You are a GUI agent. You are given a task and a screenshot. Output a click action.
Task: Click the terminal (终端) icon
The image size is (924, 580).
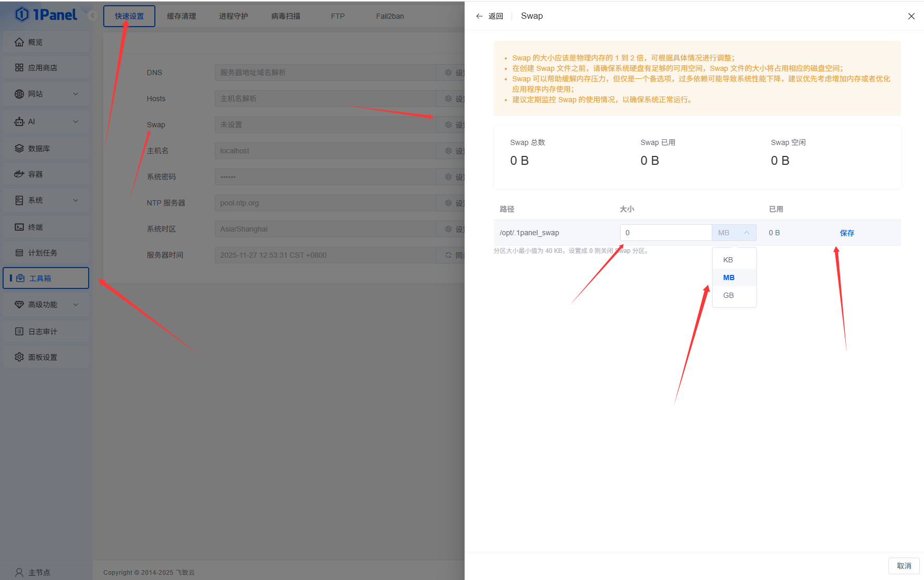[x=19, y=227]
